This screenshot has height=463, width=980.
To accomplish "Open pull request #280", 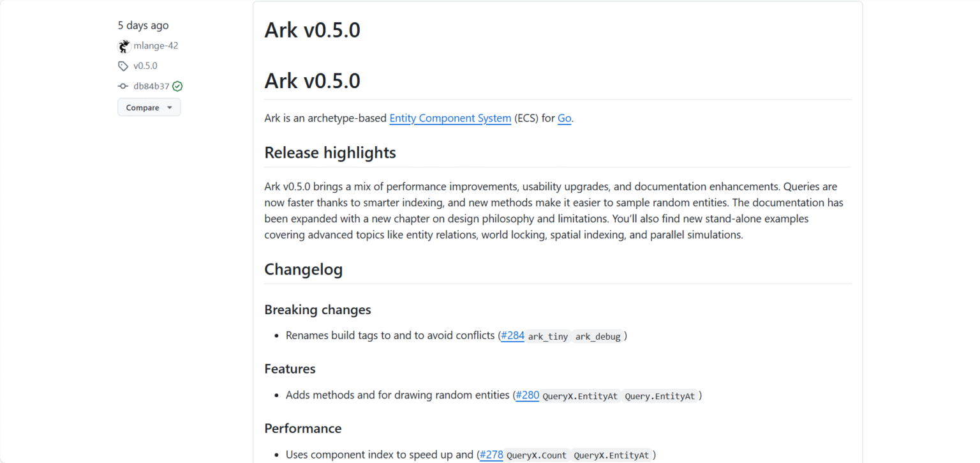I will (527, 395).
